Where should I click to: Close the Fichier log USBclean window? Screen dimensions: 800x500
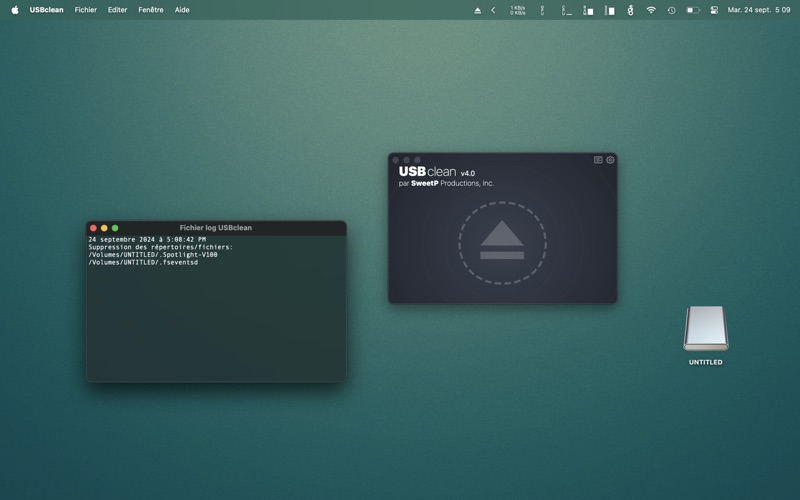(x=93, y=228)
